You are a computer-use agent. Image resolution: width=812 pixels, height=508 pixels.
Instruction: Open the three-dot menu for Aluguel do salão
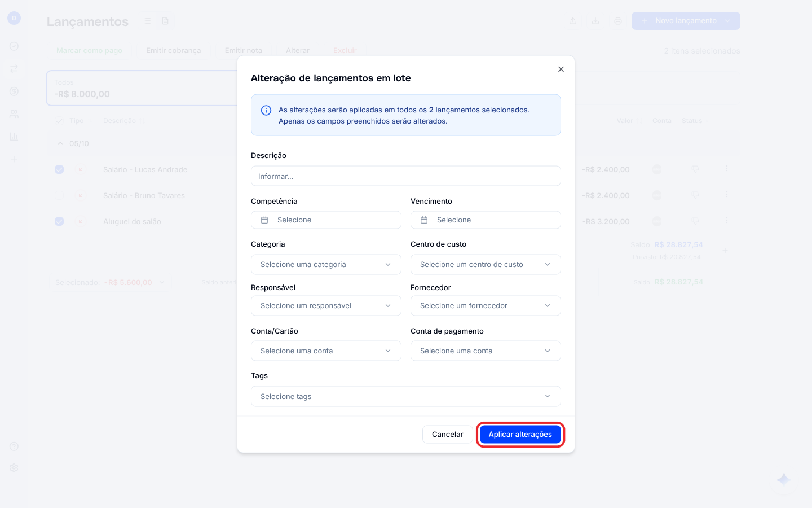pos(727,221)
